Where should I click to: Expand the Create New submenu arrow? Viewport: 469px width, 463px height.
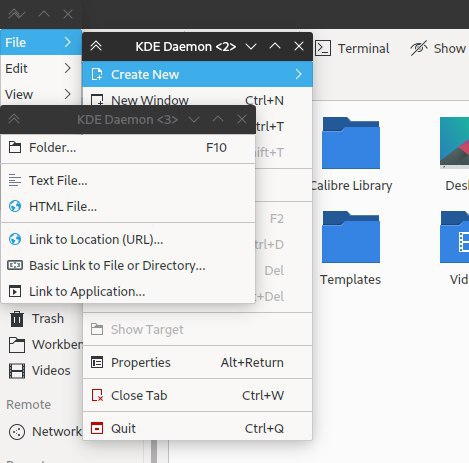299,74
